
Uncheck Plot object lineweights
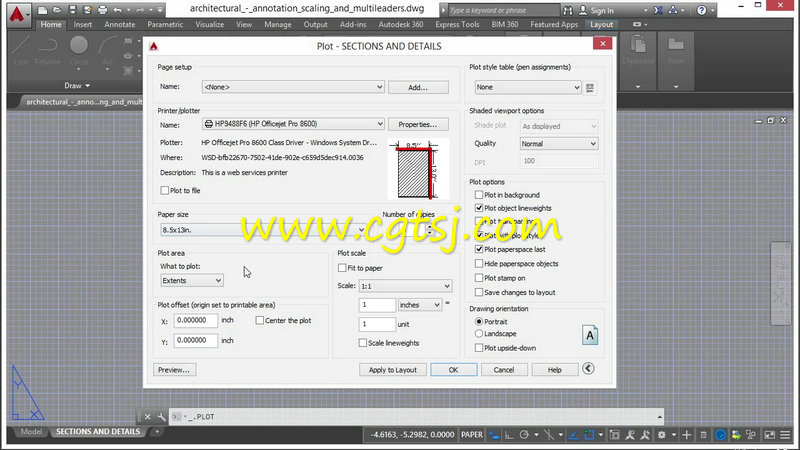(479, 208)
